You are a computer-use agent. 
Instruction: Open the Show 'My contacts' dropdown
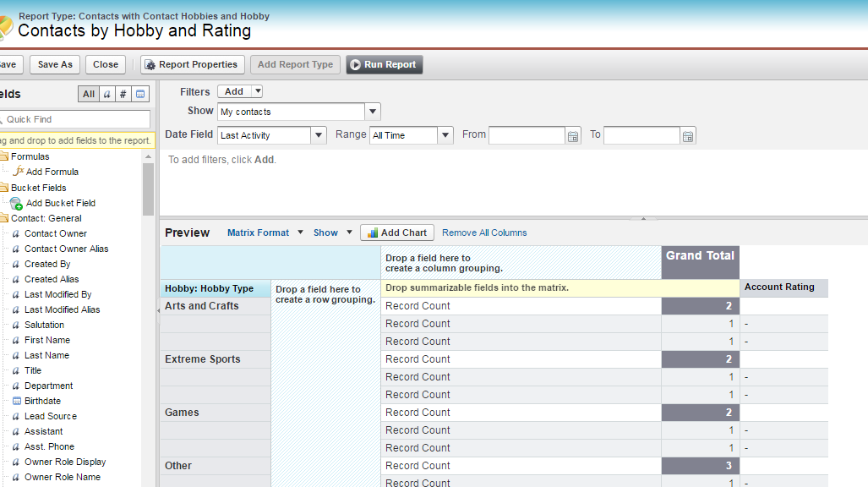pos(372,112)
